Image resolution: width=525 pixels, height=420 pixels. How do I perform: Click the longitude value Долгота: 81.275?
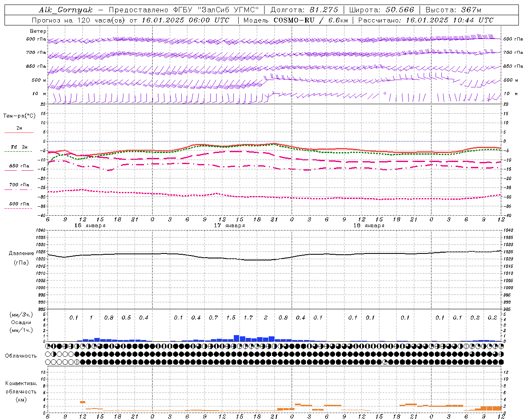(x=304, y=10)
